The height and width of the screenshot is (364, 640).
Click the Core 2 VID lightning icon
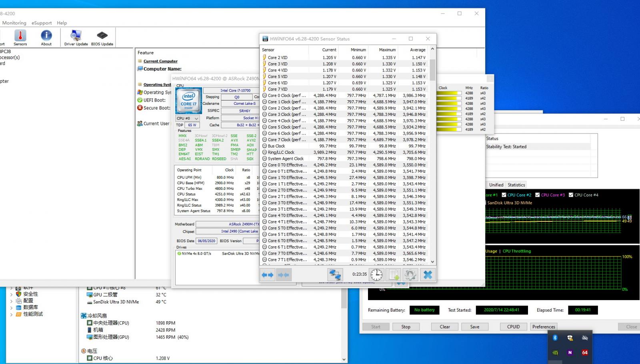click(x=264, y=58)
